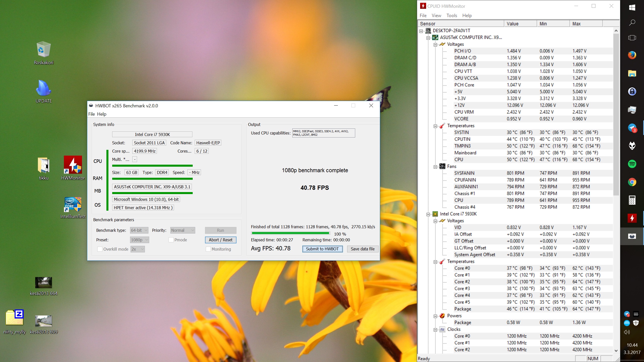The image size is (644, 362).
Task: Open Help menu in HWMonitor
Action: click(x=467, y=16)
